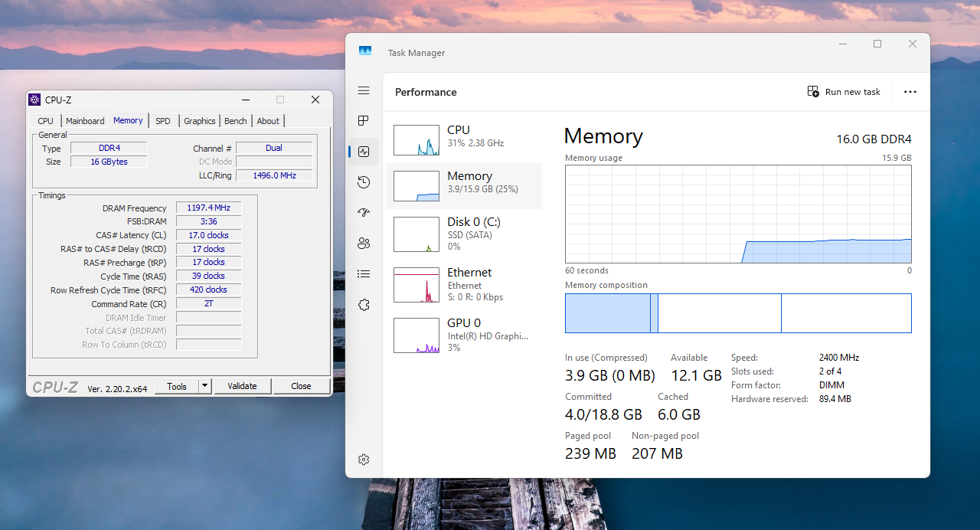Click the Cached value 6.0 GB

click(679, 414)
